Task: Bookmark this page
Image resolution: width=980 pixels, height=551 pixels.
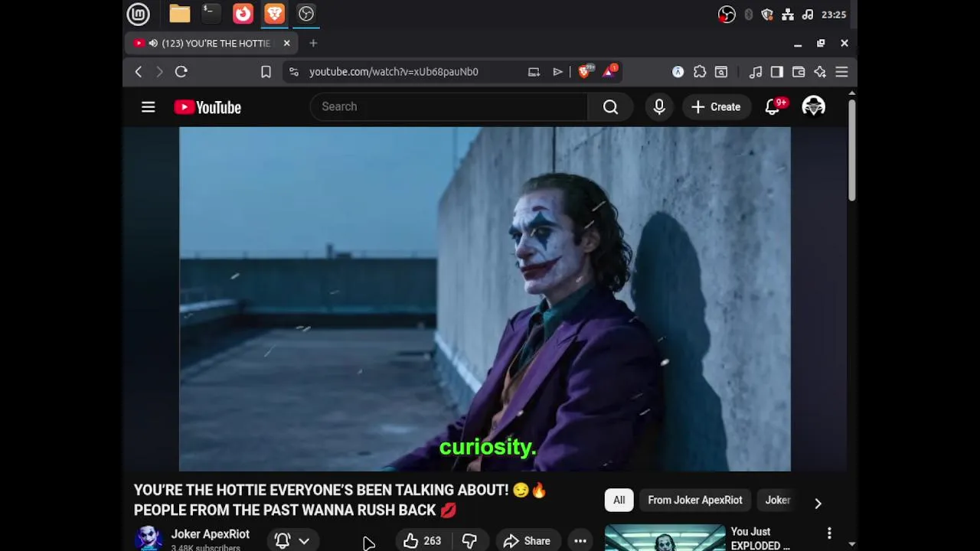Action: click(x=266, y=72)
